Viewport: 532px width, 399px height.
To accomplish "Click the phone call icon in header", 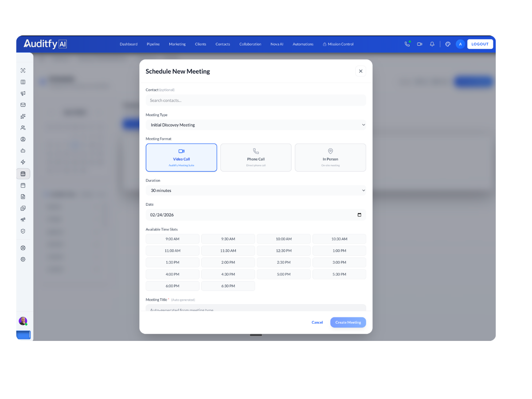I will point(407,44).
